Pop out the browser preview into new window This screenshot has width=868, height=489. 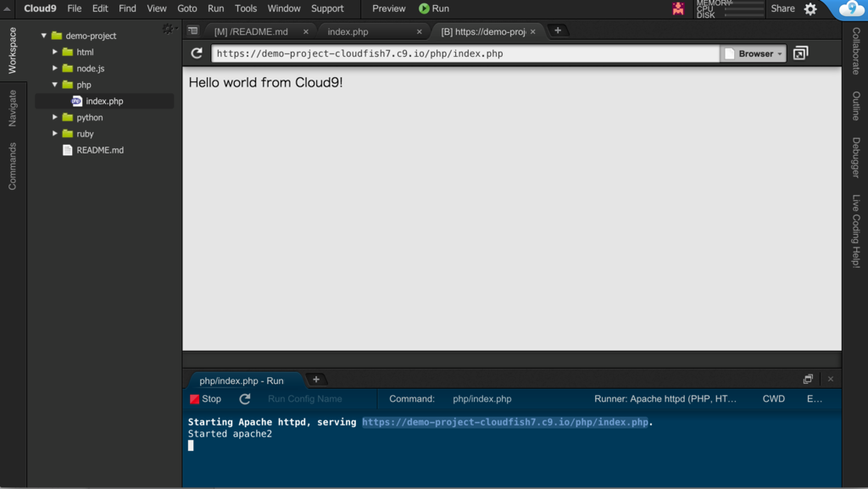[800, 53]
